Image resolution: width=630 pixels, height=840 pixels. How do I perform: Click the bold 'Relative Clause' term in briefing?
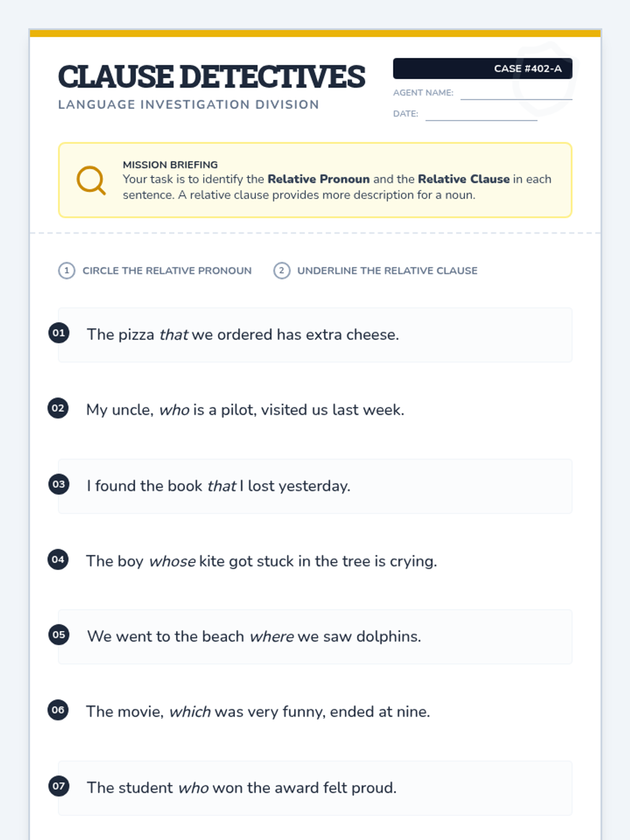coord(464,179)
